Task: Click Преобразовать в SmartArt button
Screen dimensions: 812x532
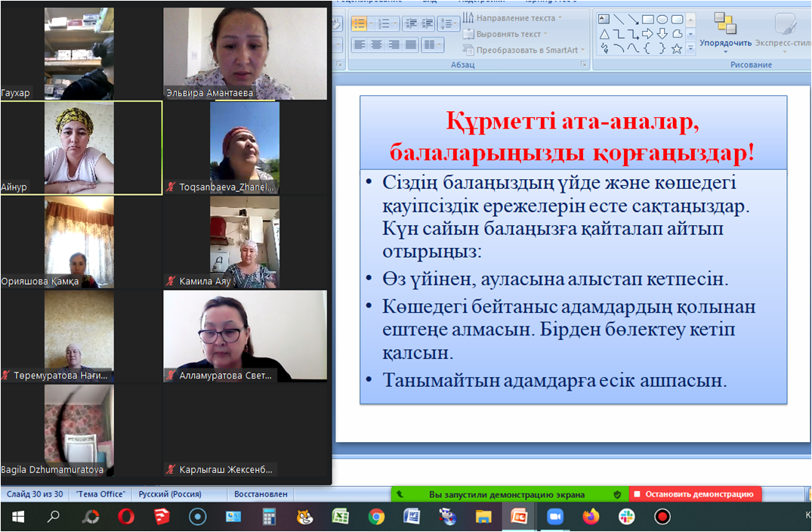Action: 523,50
